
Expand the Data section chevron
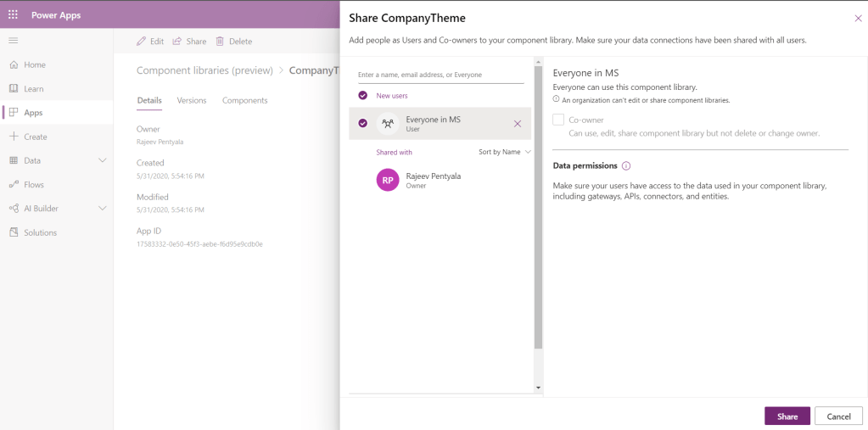coord(103,160)
